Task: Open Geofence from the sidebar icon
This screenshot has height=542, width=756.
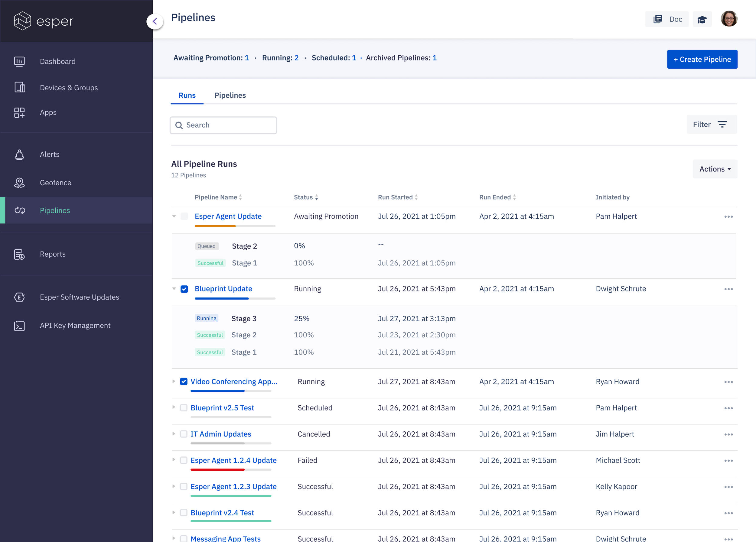Action: click(x=19, y=183)
